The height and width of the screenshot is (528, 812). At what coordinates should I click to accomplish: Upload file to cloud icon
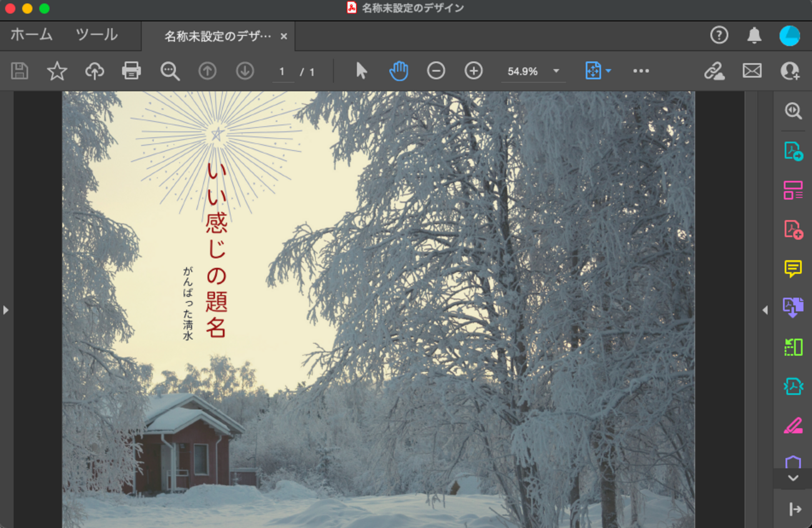click(x=94, y=71)
